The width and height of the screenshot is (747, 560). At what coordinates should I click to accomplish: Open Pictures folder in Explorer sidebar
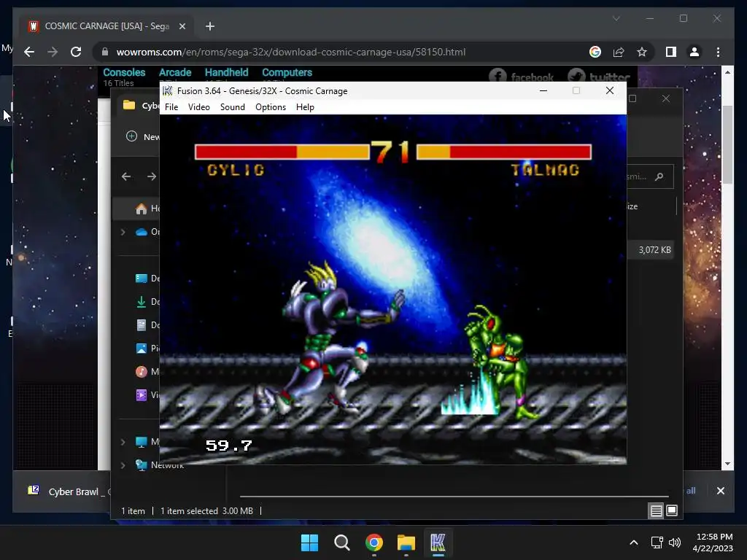[147, 349]
